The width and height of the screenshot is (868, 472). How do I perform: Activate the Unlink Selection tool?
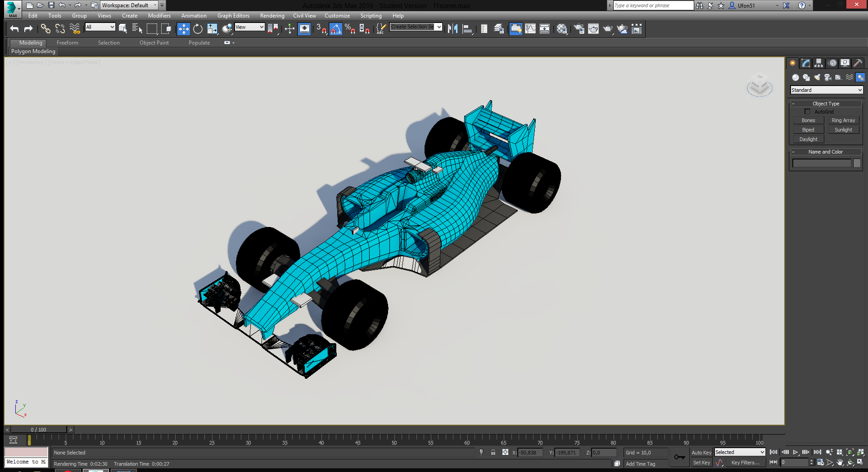tap(60, 29)
